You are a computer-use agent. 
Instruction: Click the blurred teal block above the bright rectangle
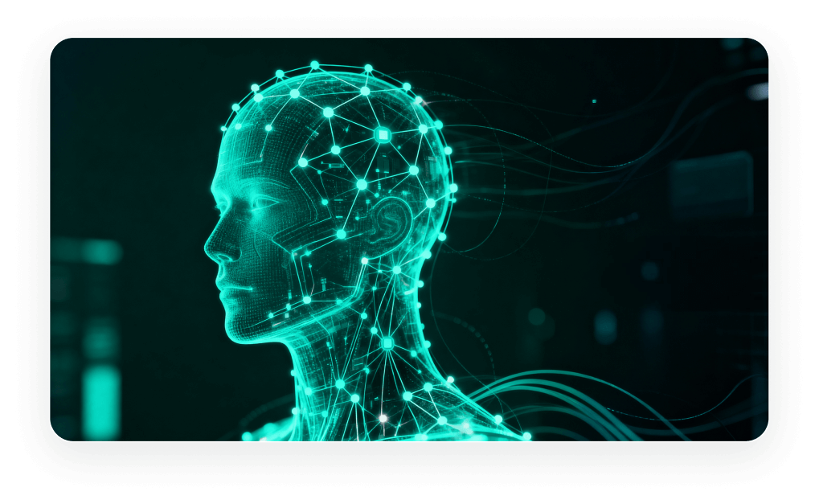100,338
